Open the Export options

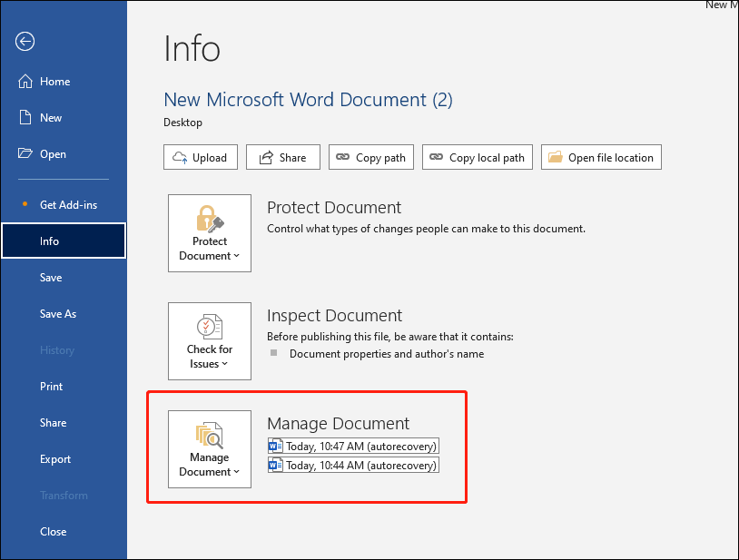coord(64,458)
